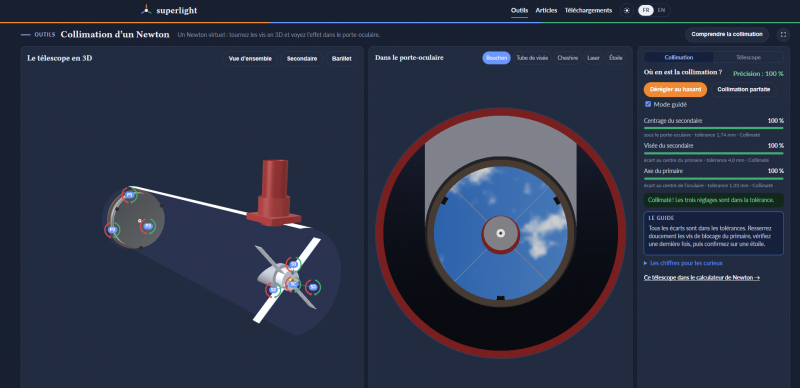800x388 pixels.
Task: Click the S2 secondary screw marker
Action: (273, 290)
